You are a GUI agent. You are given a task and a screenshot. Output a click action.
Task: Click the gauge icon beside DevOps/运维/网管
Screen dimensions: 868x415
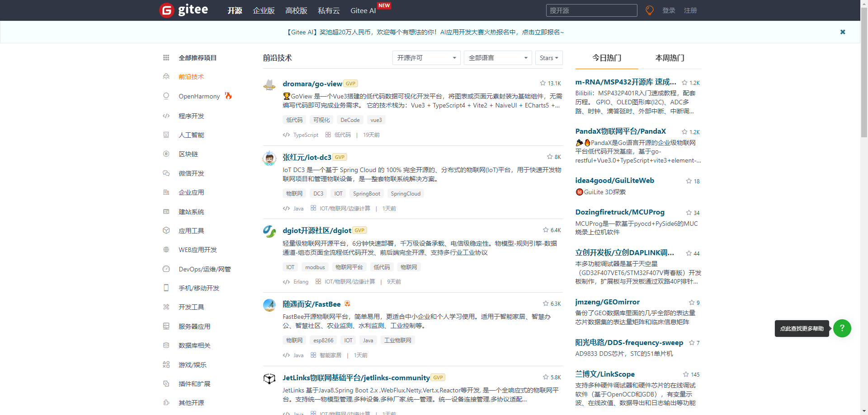point(166,269)
